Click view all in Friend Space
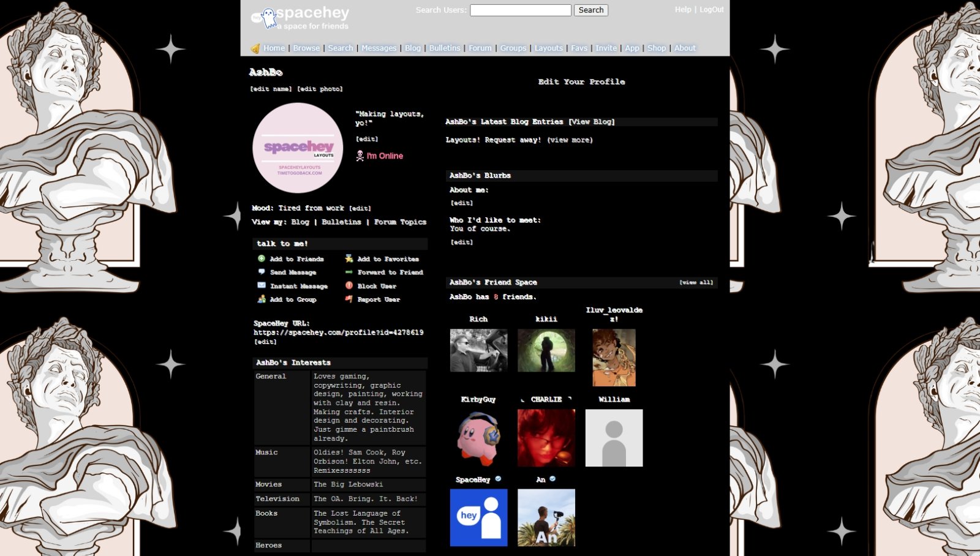 696,282
